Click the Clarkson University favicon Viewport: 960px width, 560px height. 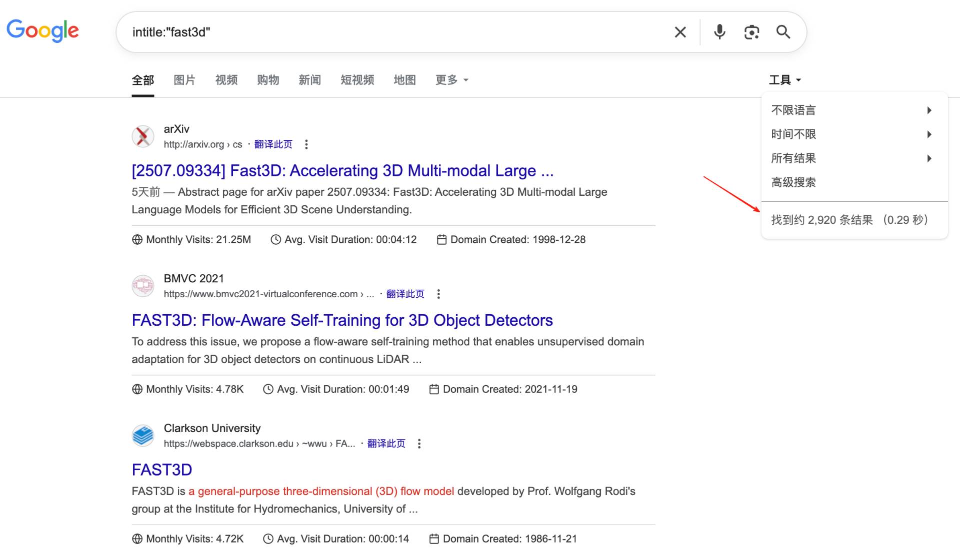pyautogui.click(x=143, y=436)
